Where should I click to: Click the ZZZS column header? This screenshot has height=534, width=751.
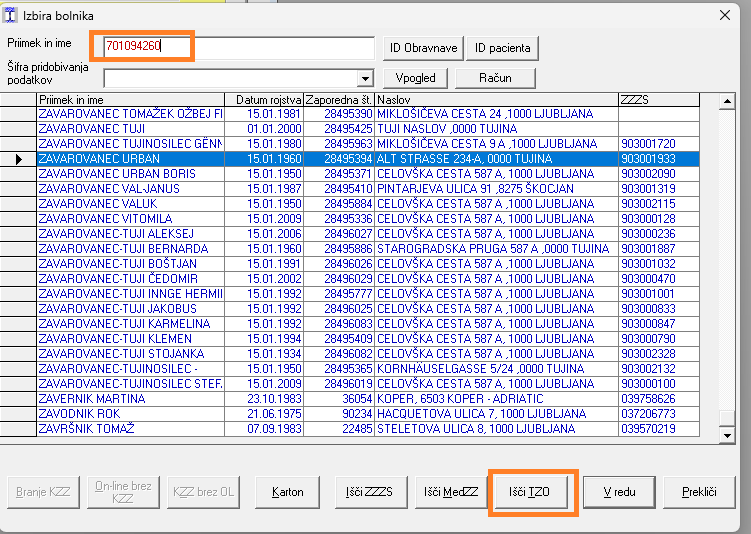point(659,100)
